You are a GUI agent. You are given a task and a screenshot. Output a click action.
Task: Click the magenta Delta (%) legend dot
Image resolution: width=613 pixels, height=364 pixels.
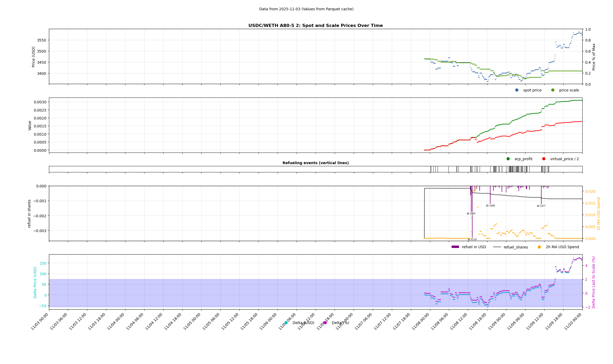325,323
